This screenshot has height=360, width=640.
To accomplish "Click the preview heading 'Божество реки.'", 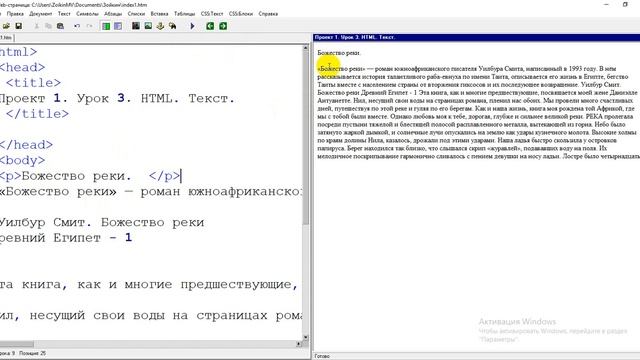I will point(339,53).
